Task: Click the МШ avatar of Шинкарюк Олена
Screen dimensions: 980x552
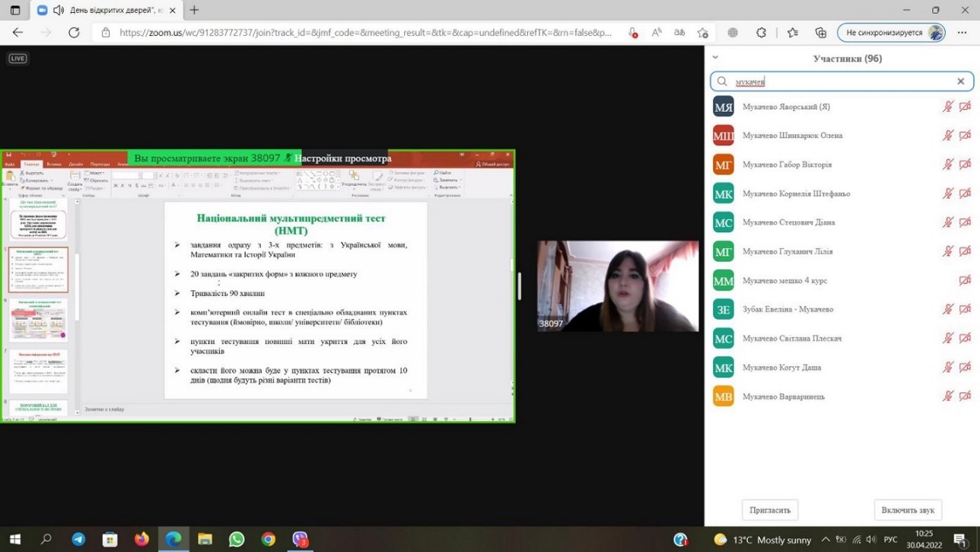Action: pos(724,136)
